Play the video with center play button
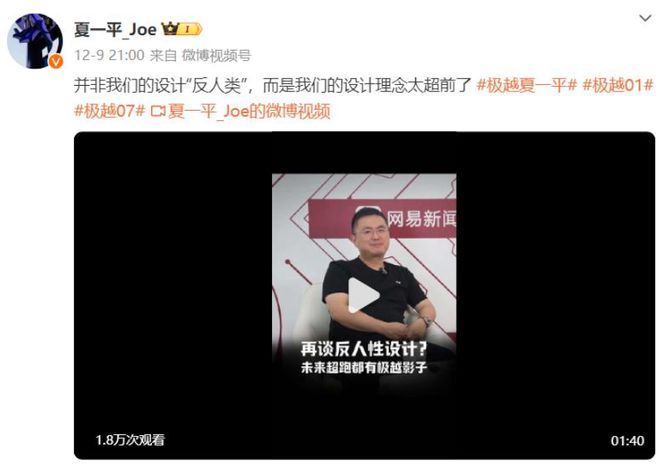 coord(364,295)
